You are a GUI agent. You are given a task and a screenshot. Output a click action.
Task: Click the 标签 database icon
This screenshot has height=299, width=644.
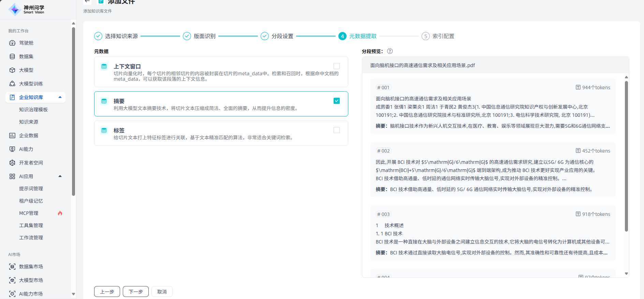click(104, 130)
